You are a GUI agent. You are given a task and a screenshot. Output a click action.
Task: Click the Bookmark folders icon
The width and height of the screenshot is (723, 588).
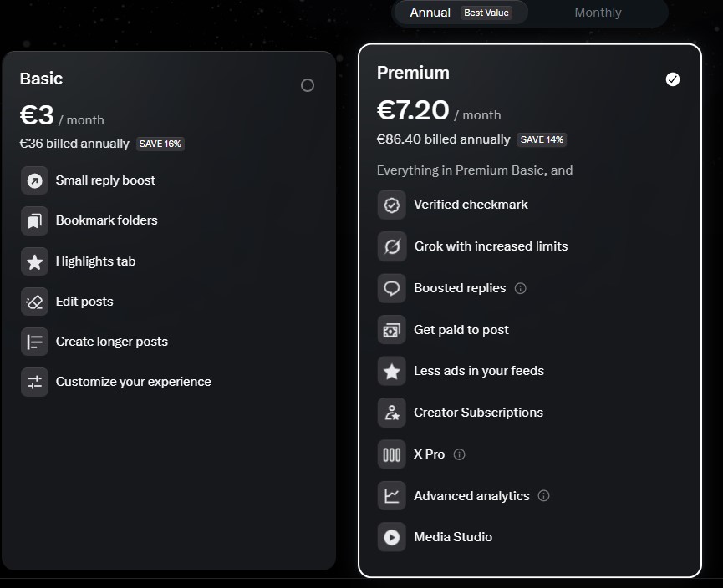click(33, 220)
